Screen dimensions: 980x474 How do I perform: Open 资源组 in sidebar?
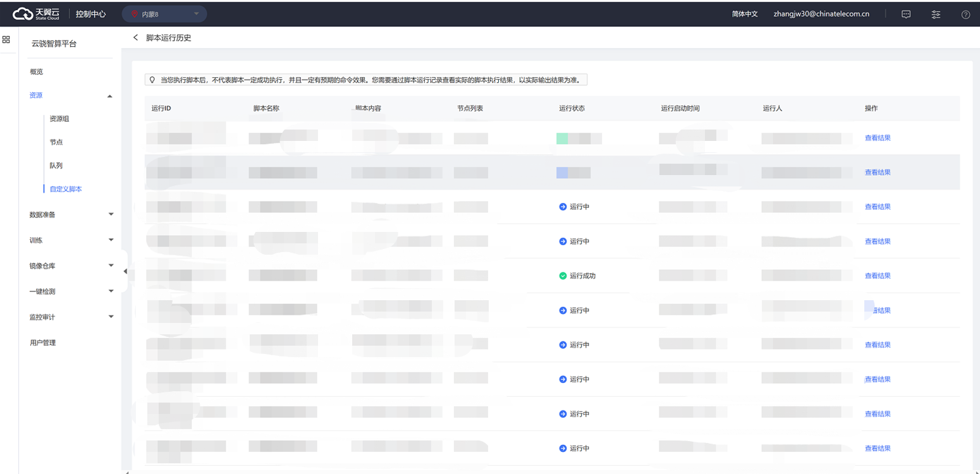[59, 119]
